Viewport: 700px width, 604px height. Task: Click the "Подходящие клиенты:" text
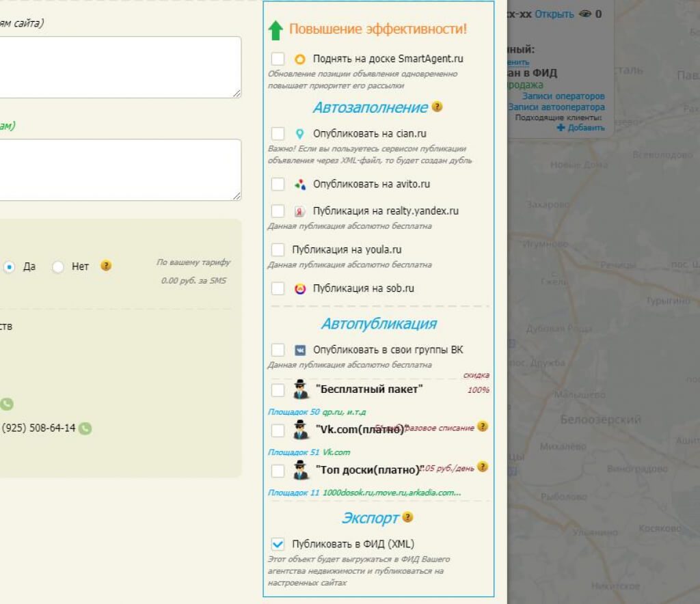coord(558,118)
